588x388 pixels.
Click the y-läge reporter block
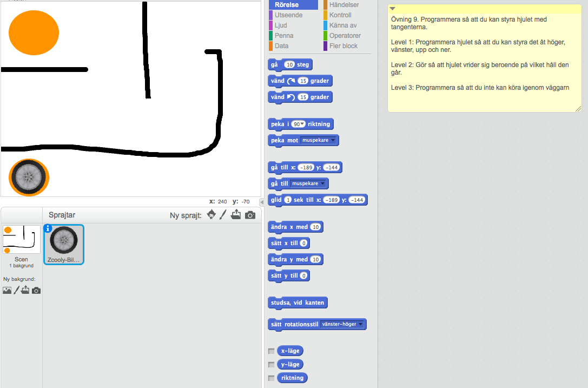click(290, 364)
